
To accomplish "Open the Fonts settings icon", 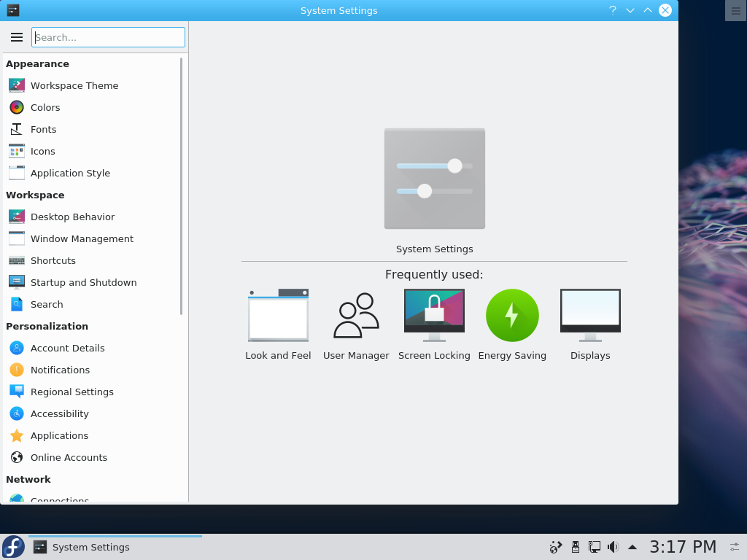I will pos(17,130).
